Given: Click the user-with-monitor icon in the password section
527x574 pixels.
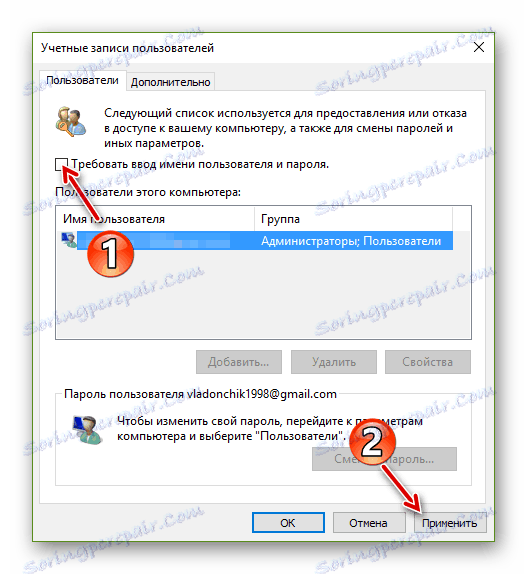Looking at the screenshot, I should point(87,430).
